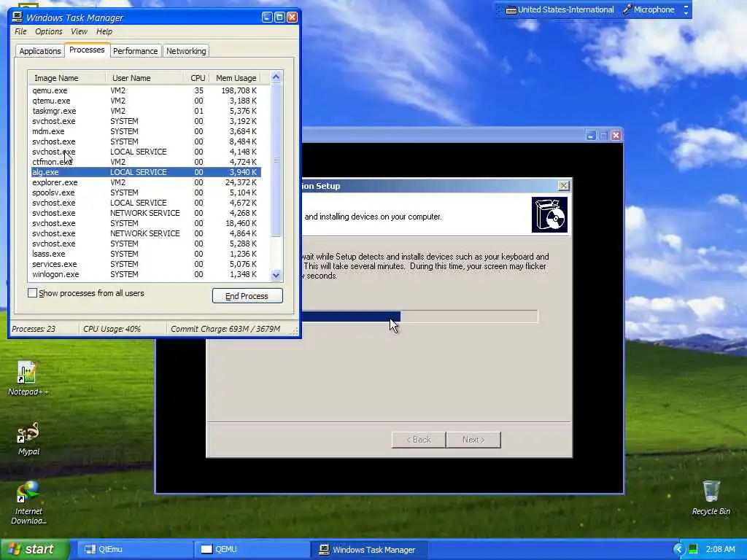
Task: Select the qemu.exe process row
Action: click(x=145, y=90)
